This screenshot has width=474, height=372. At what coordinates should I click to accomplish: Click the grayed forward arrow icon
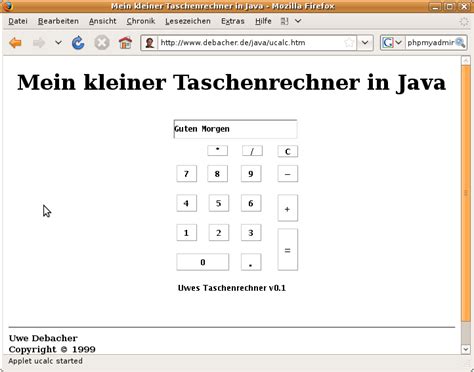39,43
